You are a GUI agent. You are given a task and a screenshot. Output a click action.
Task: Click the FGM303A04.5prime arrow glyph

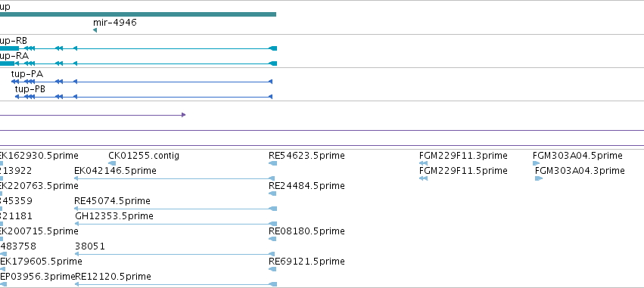pyautogui.click(x=536, y=163)
